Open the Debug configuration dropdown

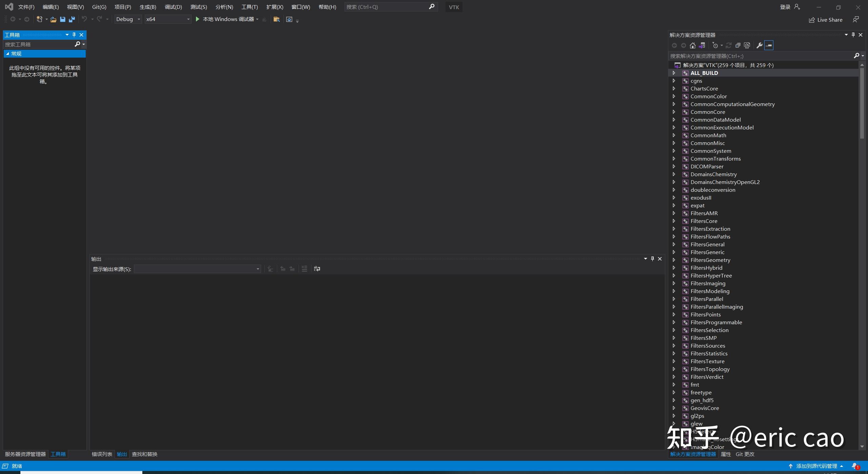pos(128,19)
